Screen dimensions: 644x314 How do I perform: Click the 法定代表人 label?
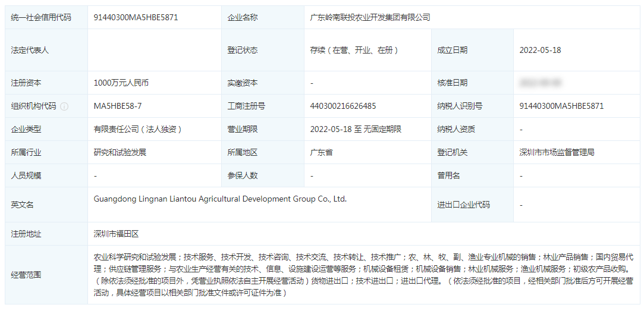coord(30,50)
